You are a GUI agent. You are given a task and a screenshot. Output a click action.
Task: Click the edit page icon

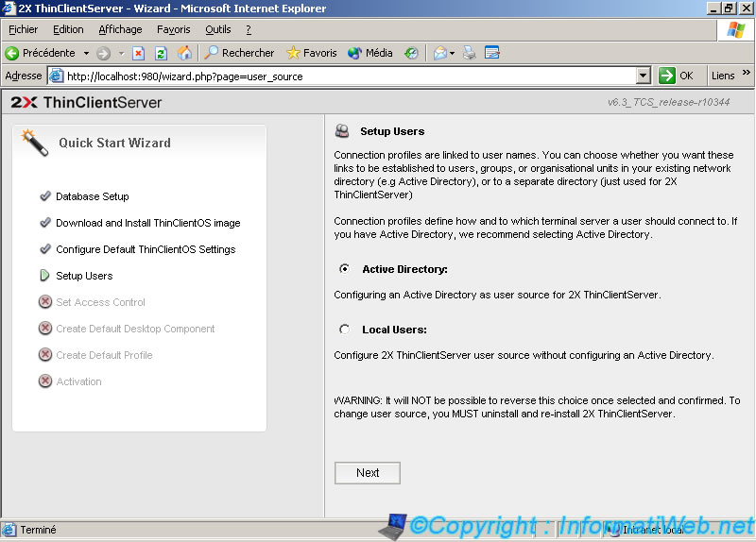(491, 53)
